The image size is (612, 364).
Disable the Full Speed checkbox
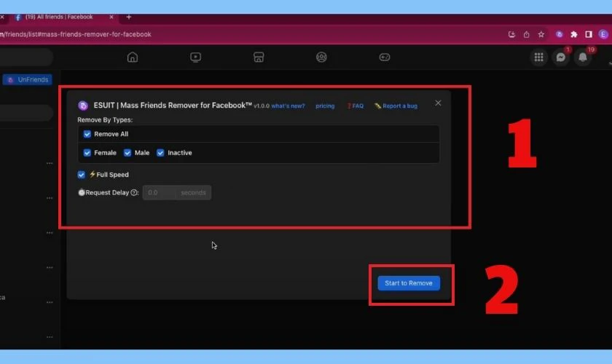point(81,175)
